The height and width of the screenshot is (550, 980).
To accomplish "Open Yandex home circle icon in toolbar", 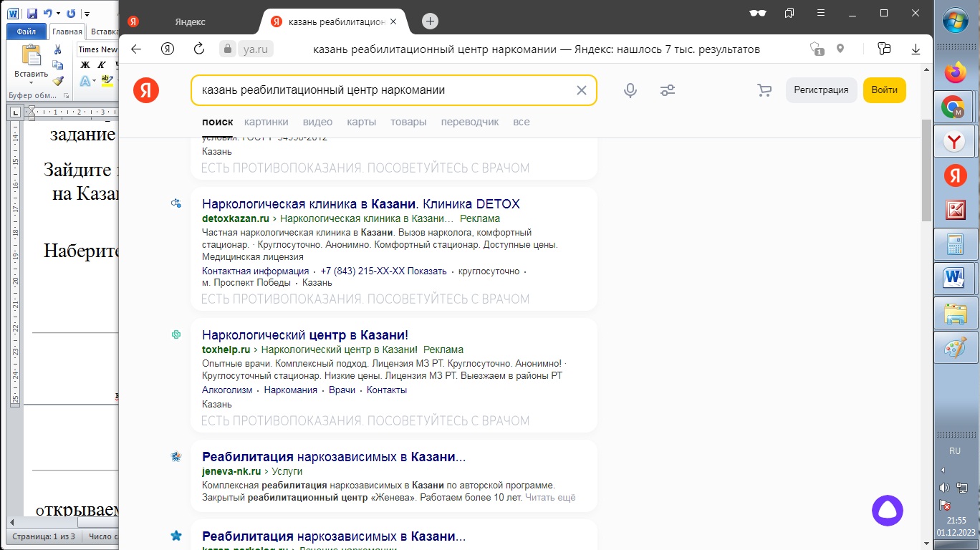I will 168,49.
